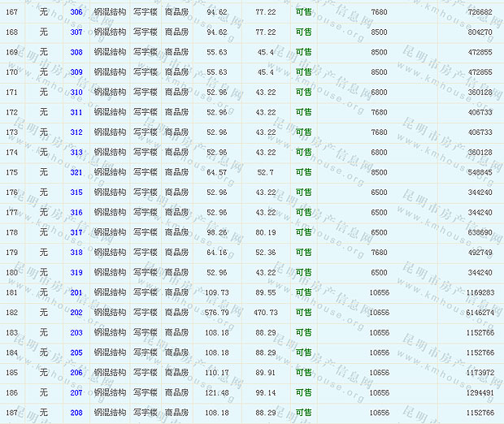Open room number 201 link
Screen dimensions: 504x424
click(76, 292)
